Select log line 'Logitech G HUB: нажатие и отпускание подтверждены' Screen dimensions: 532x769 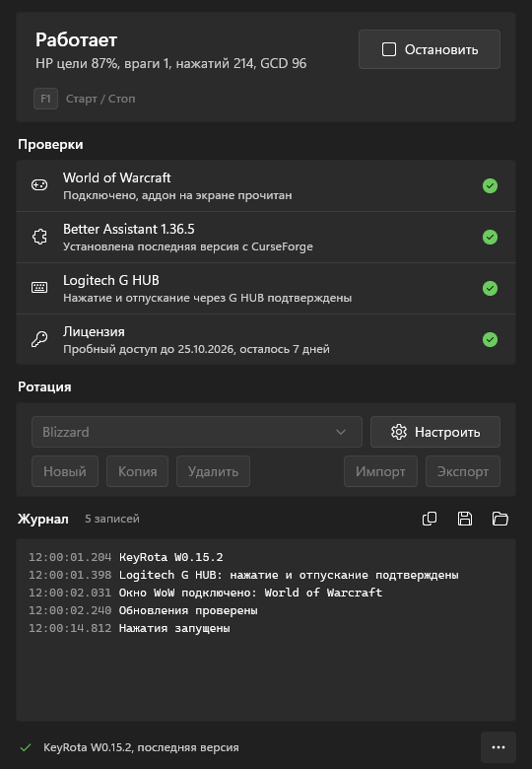point(289,575)
